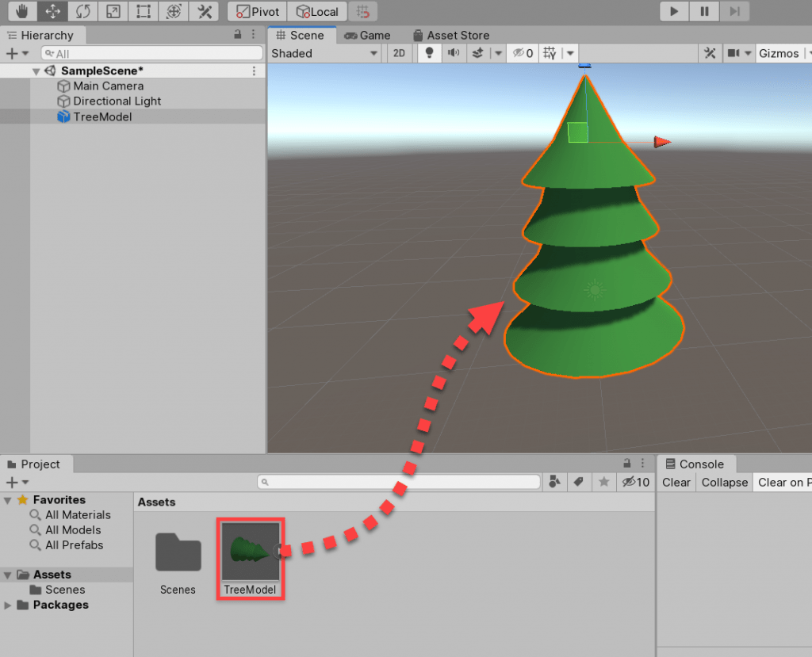Toggle scene lighting in the Scene view
Viewport: 812px width, 657px height.
[428, 53]
